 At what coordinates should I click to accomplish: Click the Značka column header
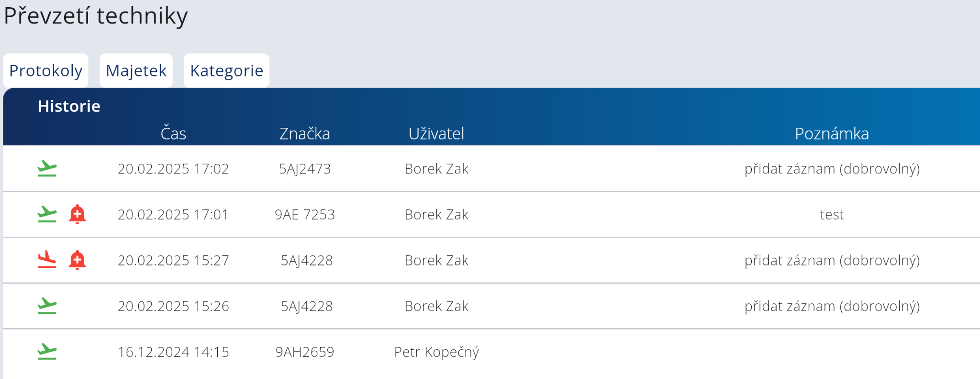coord(305,133)
